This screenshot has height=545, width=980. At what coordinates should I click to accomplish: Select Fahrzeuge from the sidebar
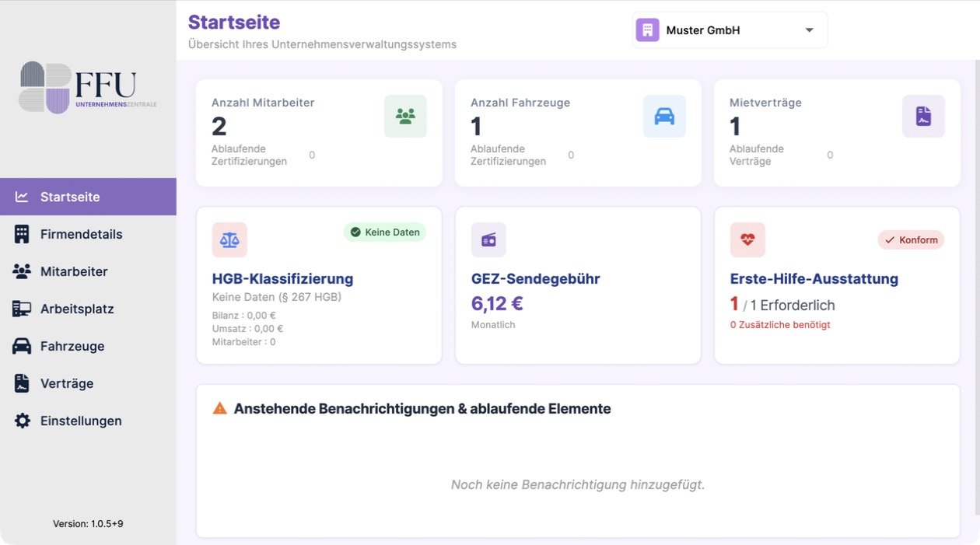[x=88, y=346]
